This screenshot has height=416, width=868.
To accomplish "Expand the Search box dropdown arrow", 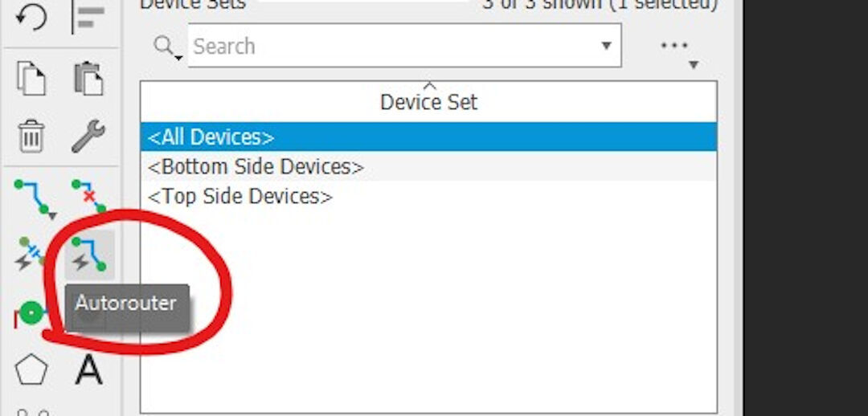I will point(607,46).
